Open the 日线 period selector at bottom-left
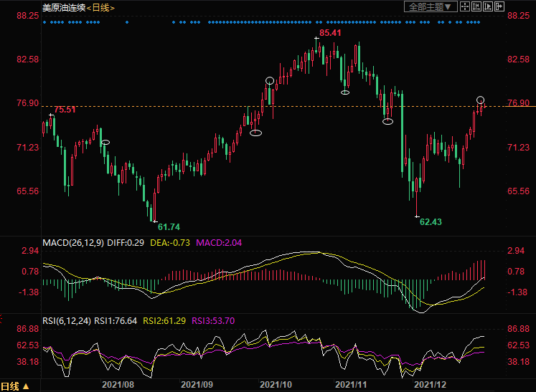Viewport: 536px width, 392px height. pos(15,386)
